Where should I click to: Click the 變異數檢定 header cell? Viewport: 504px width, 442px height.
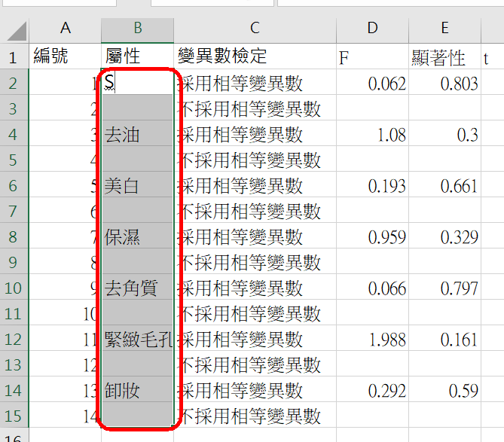point(255,57)
